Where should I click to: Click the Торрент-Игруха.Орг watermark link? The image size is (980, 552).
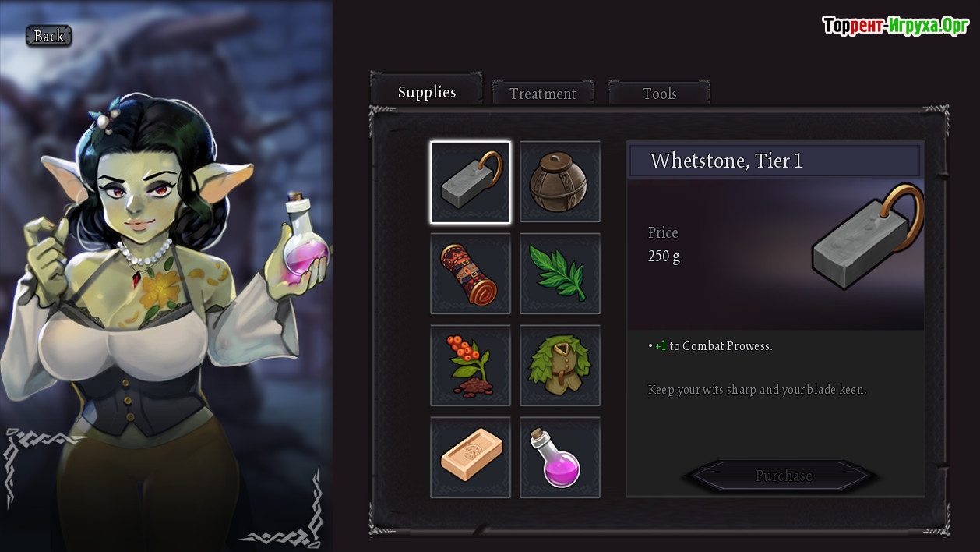896,26
